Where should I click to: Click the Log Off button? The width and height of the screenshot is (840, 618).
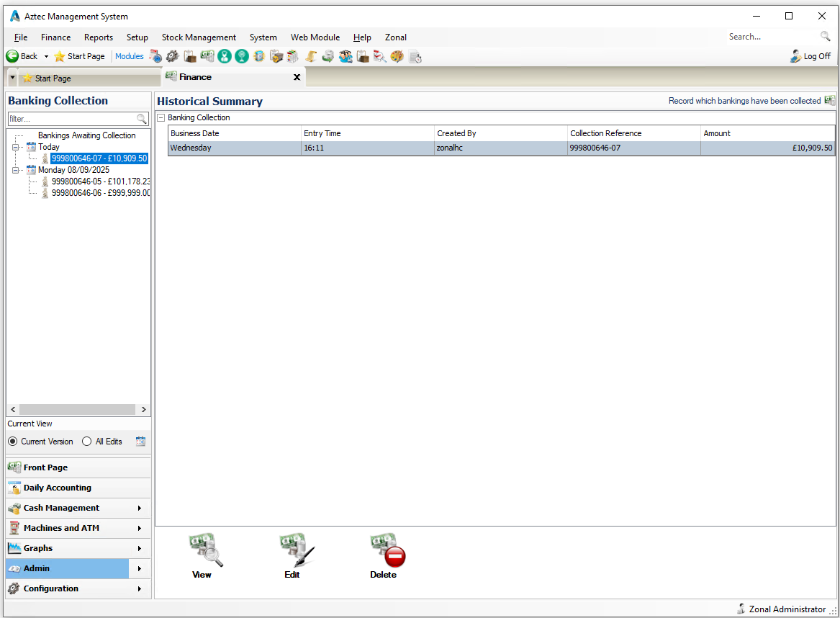point(810,56)
